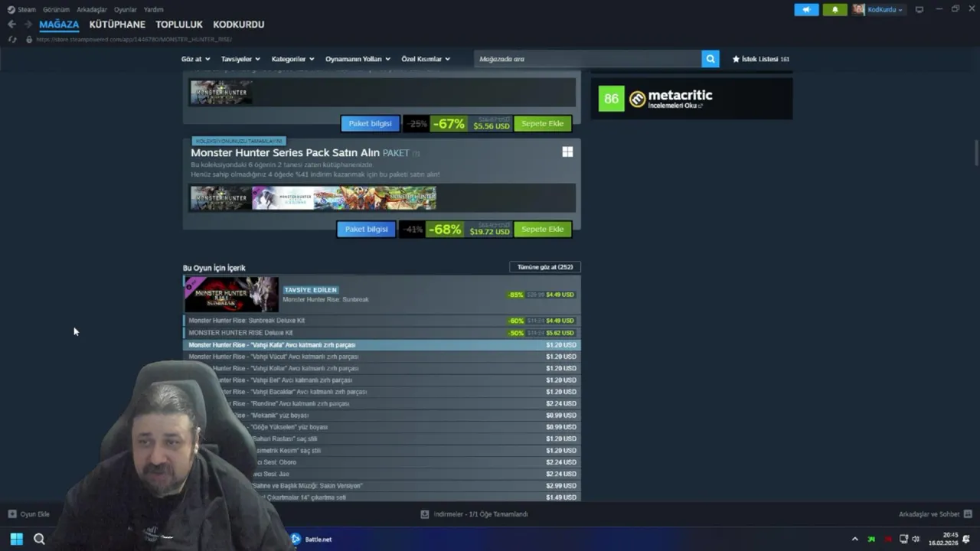Open Windows notification center icon
980x551 pixels.
(x=966, y=539)
